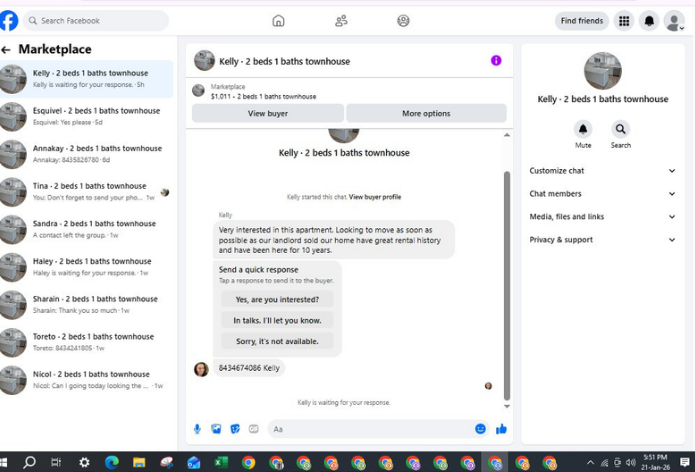The image size is (695, 472).
Task: Open Microsoft Edge on taskbar
Action: pyautogui.click(x=112, y=463)
